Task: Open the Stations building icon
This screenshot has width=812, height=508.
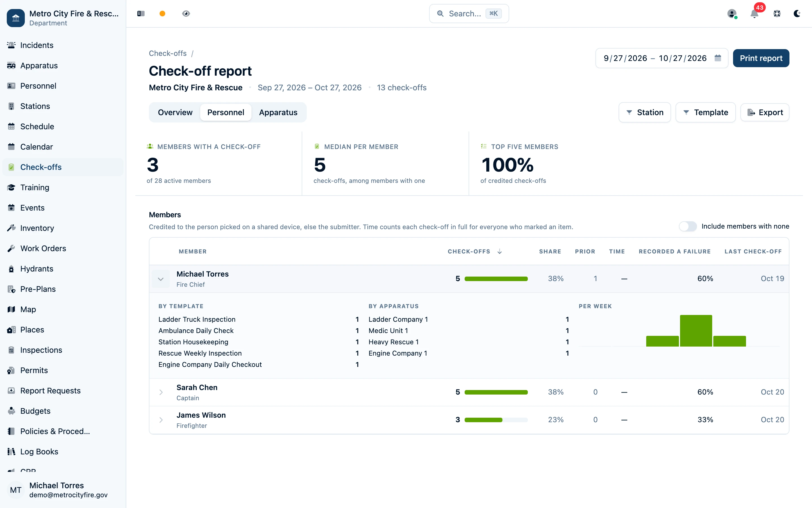Action: pyautogui.click(x=11, y=106)
